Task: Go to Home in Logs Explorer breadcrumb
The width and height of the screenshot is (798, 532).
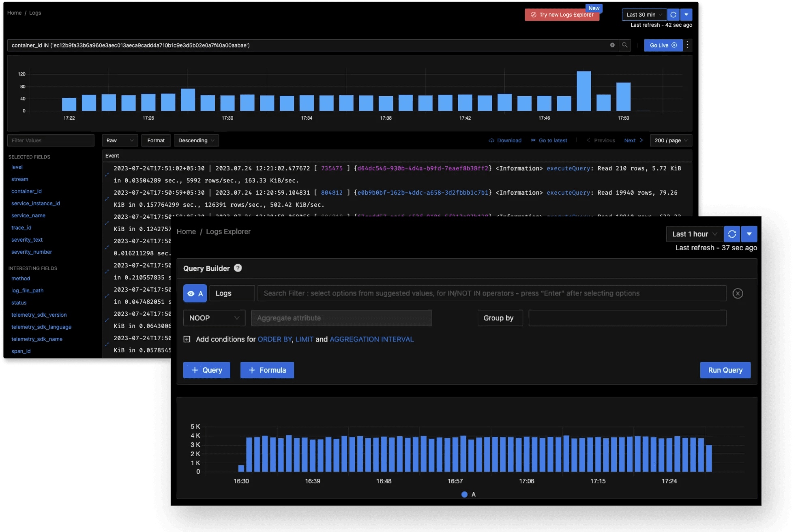Action: pos(186,232)
